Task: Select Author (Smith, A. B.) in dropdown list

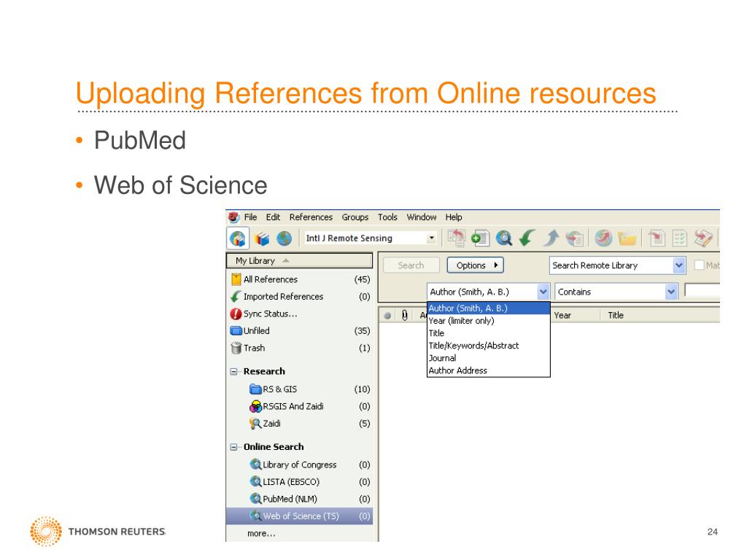Action: coord(489,308)
